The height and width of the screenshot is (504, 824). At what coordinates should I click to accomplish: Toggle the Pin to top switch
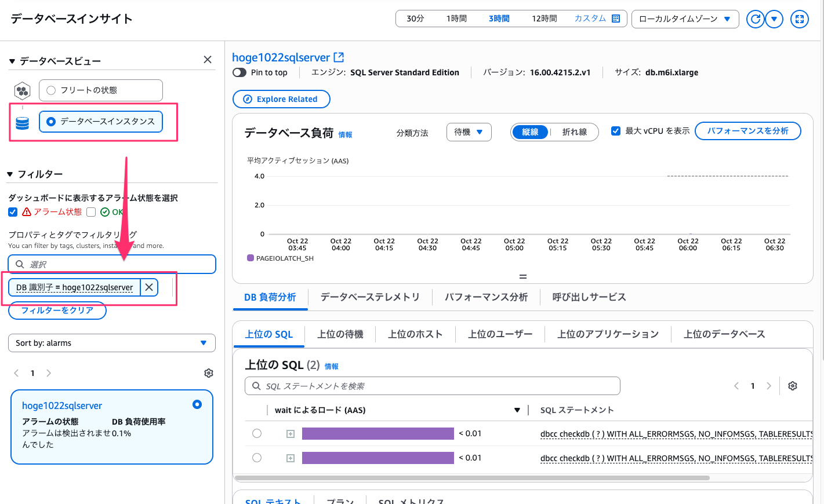pyautogui.click(x=239, y=72)
